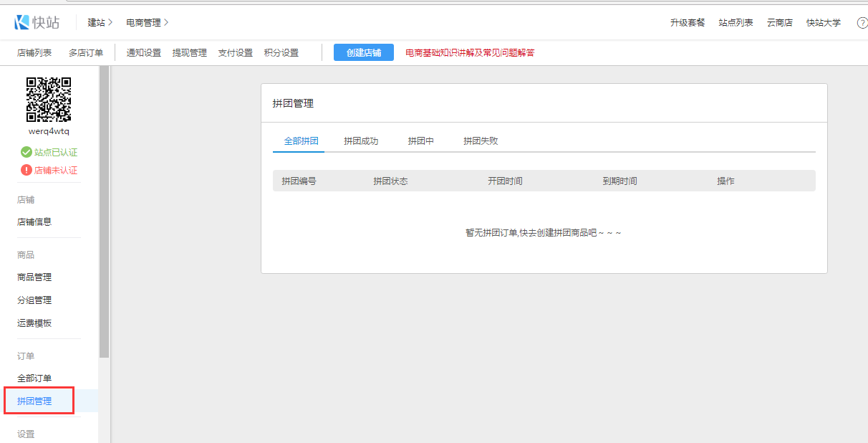
Task: Expand the 电商管理 breadcrumb chevron
Action: tap(166, 23)
